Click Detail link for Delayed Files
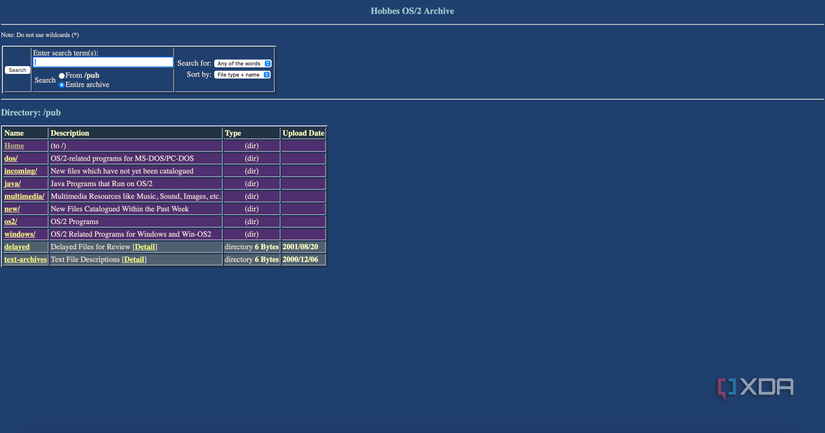Viewport: 825px width, 433px height. (x=145, y=247)
